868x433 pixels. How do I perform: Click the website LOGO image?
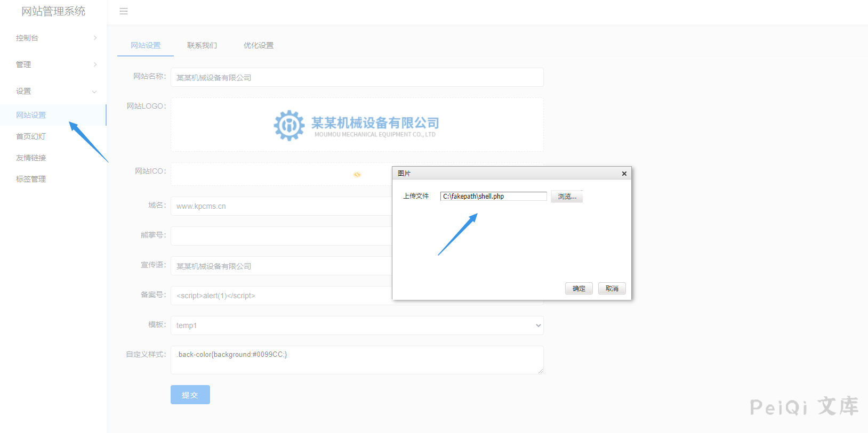357,125
